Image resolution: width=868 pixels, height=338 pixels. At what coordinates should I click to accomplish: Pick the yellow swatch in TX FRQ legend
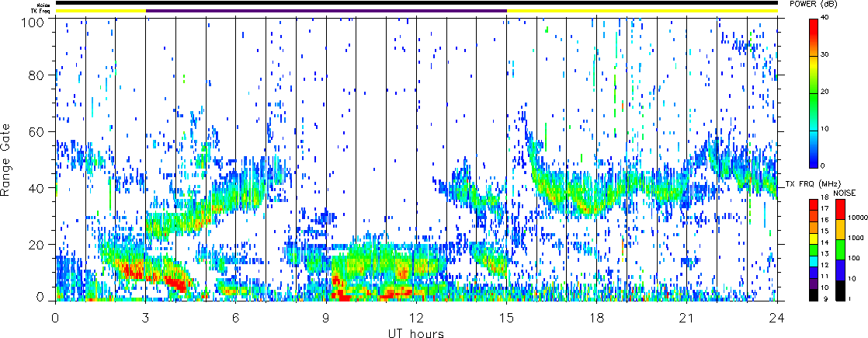814,239
